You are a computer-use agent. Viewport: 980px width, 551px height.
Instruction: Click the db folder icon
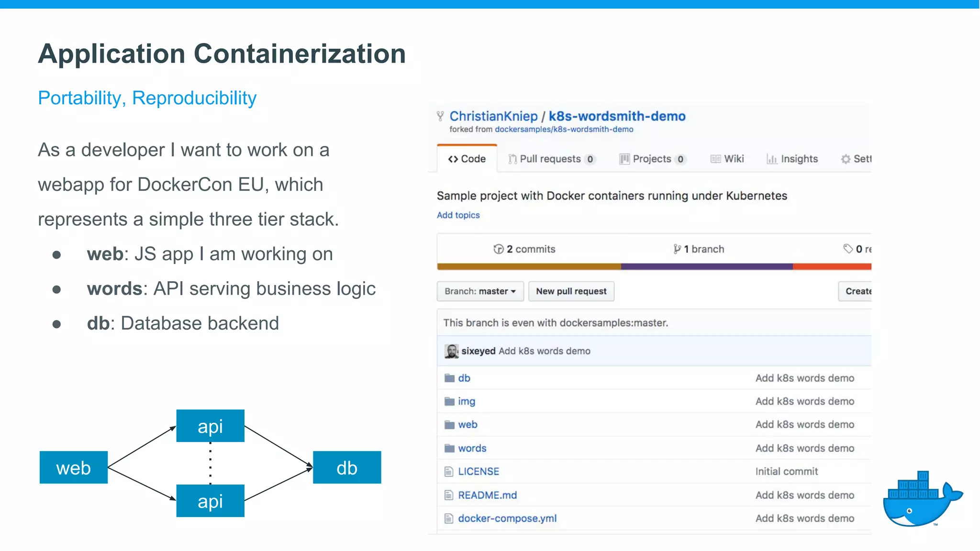[x=449, y=378]
